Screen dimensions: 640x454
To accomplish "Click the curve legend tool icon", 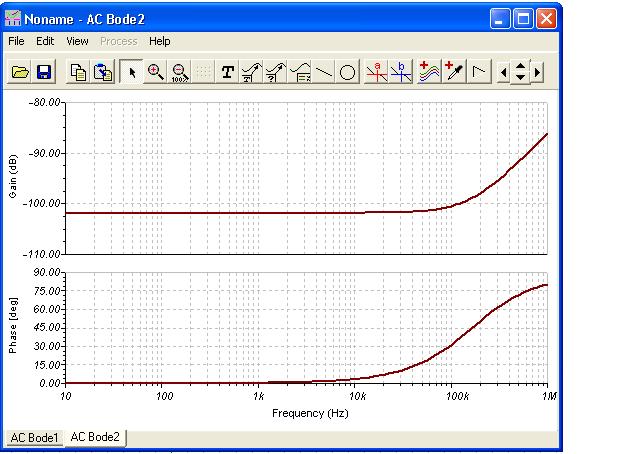I will click(x=300, y=72).
